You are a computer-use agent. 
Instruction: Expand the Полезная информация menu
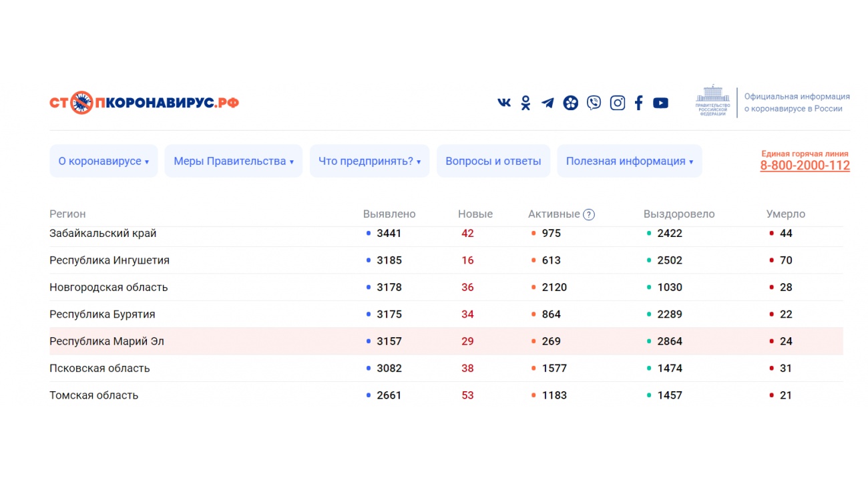point(629,161)
